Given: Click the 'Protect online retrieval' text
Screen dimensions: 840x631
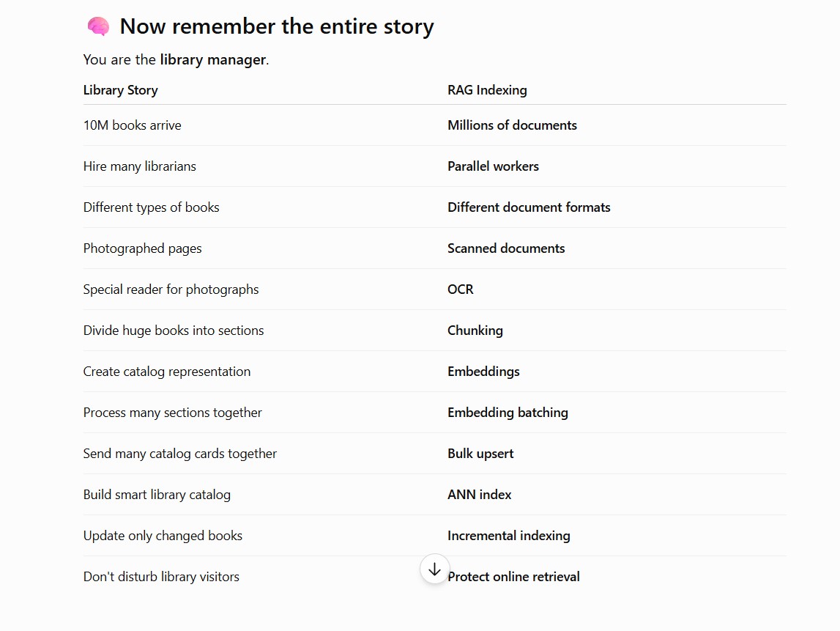Looking at the screenshot, I should coord(514,576).
